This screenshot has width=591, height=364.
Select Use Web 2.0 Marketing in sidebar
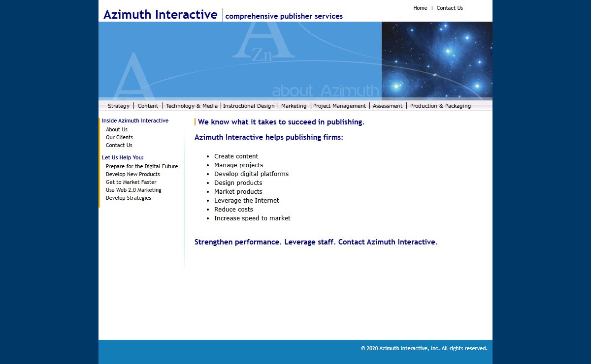[133, 190]
